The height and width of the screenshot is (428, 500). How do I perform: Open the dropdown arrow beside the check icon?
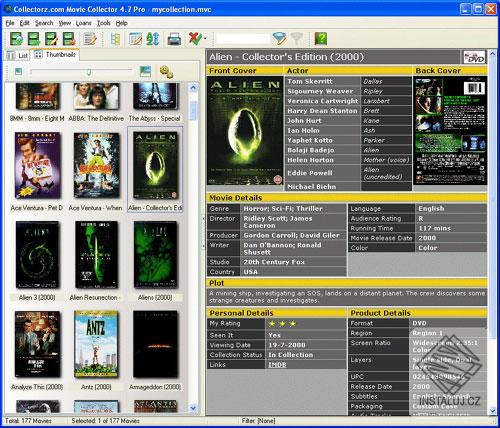tap(205, 39)
